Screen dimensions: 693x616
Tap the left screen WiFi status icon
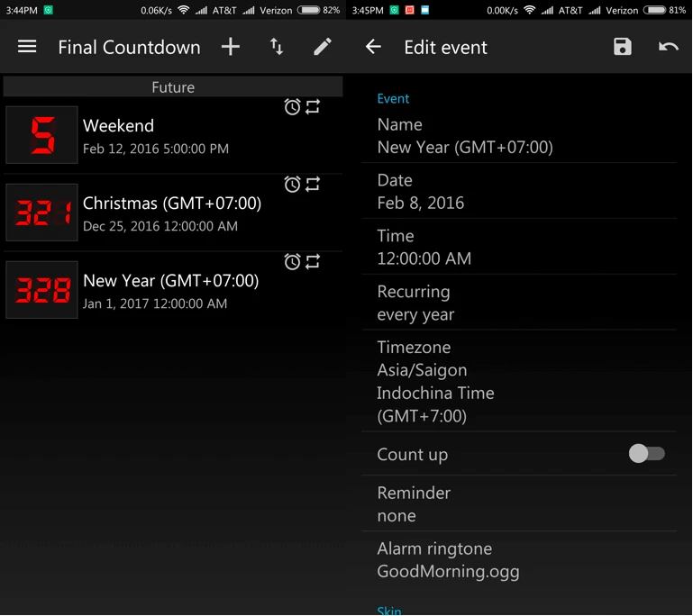pos(183,10)
